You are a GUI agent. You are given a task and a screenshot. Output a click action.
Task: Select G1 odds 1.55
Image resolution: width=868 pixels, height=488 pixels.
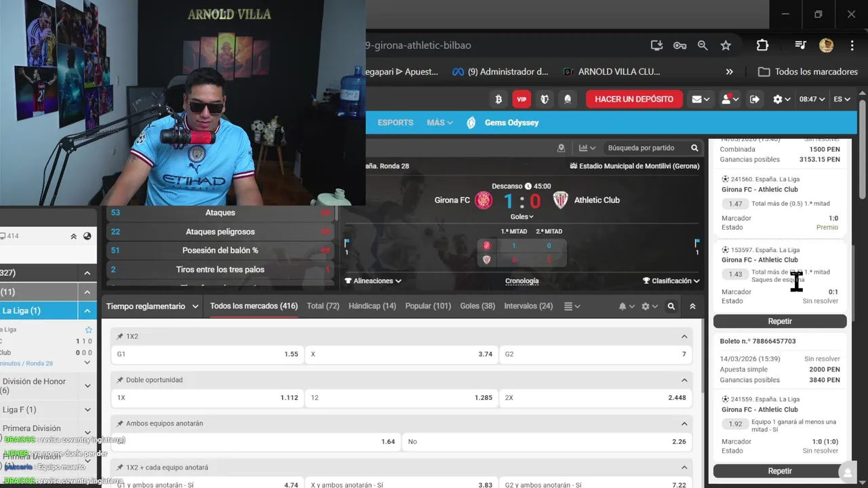pyautogui.click(x=207, y=354)
